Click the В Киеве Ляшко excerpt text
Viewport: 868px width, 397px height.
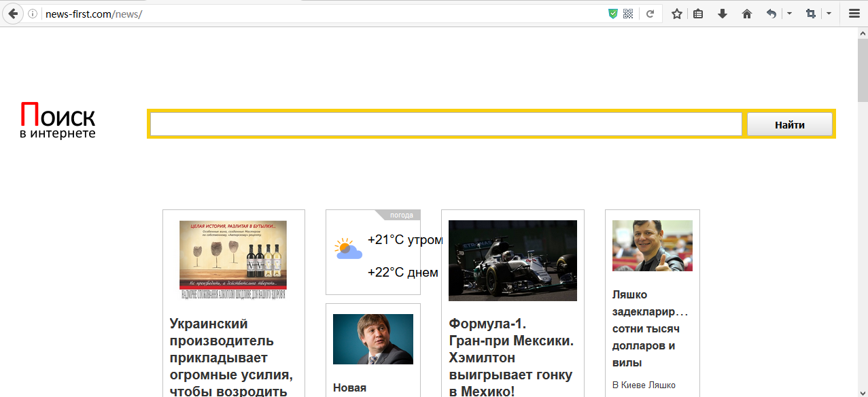pos(644,385)
